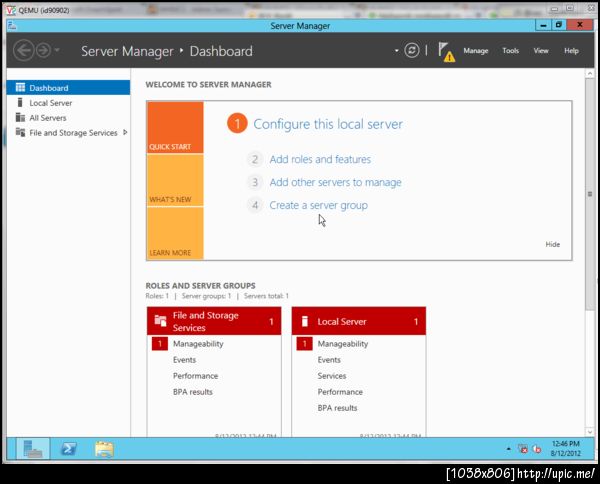Open the What's New tile
Viewport: 600px width, 484px height.
tap(175, 180)
